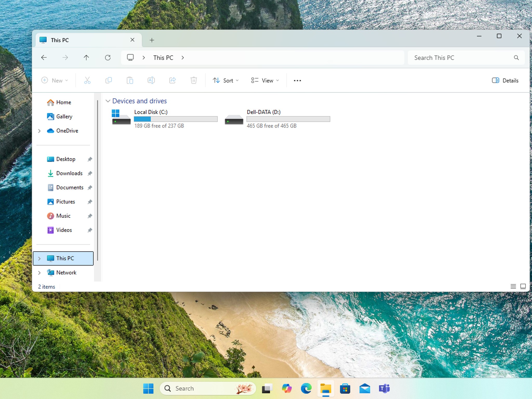Image resolution: width=532 pixels, height=399 pixels.
Task: Click the Share icon
Action: 172,81
